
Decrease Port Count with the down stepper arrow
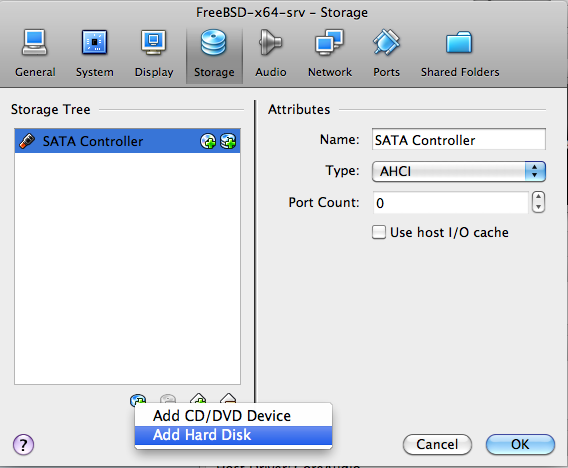pos(538,207)
